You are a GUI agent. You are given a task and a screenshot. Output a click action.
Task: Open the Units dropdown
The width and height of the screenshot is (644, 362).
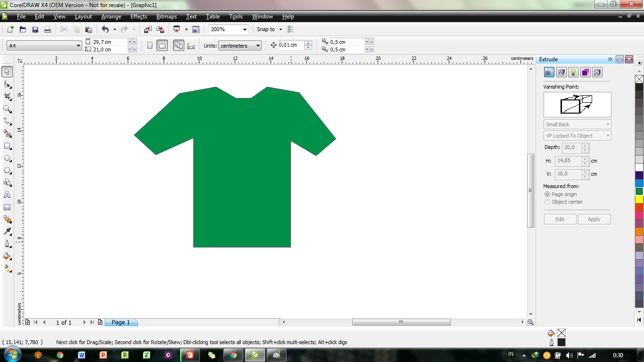257,45
